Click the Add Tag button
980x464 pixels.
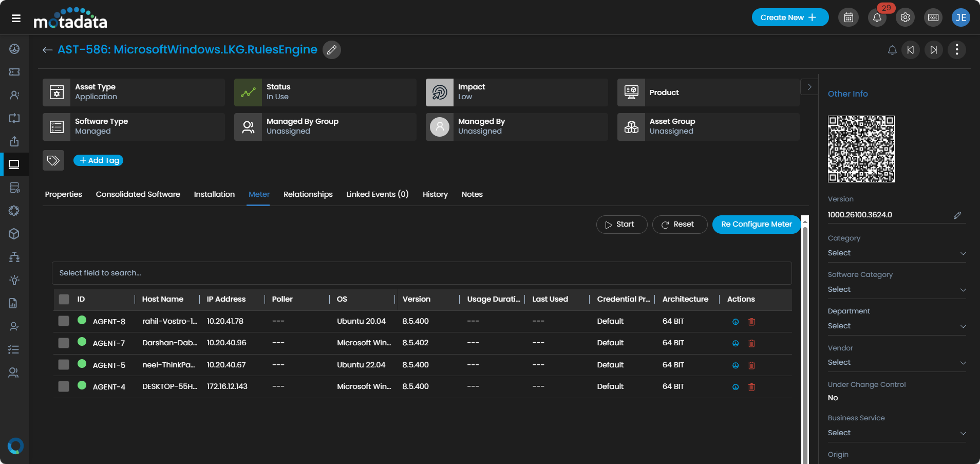tap(99, 160)
